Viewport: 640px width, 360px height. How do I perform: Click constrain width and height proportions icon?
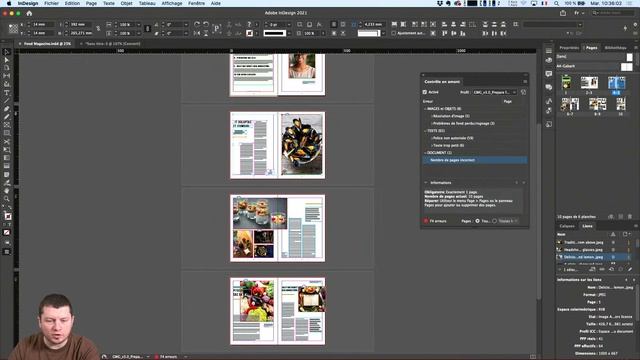click(x=98, y=29)
